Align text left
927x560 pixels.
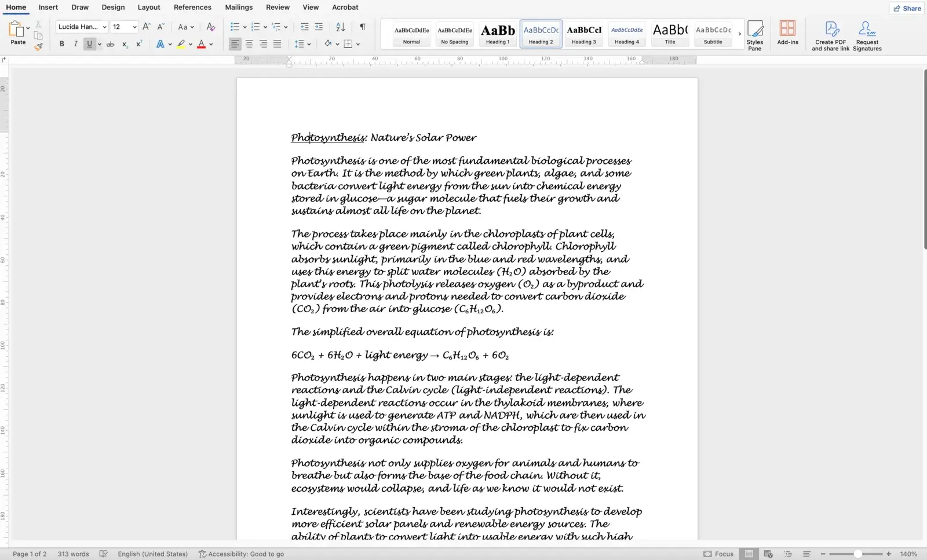(x=235, y=44)
